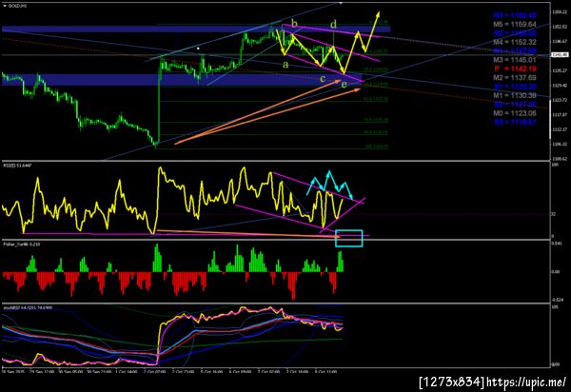Select wave label 'e' on the chart

pos(344,85)
